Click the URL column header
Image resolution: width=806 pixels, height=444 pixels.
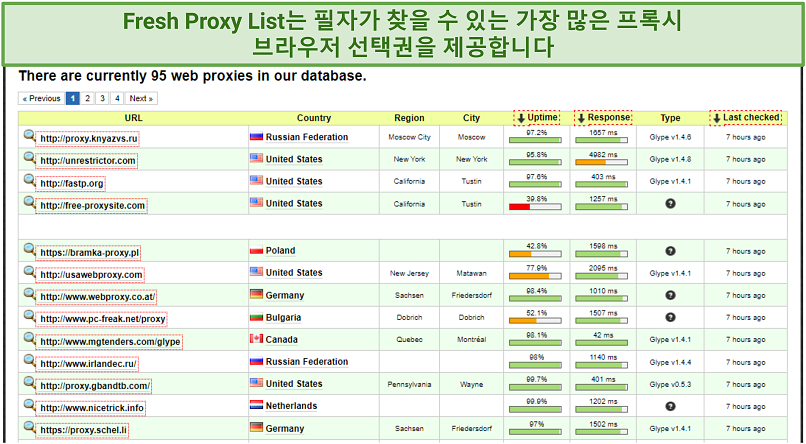click(133, 118)
